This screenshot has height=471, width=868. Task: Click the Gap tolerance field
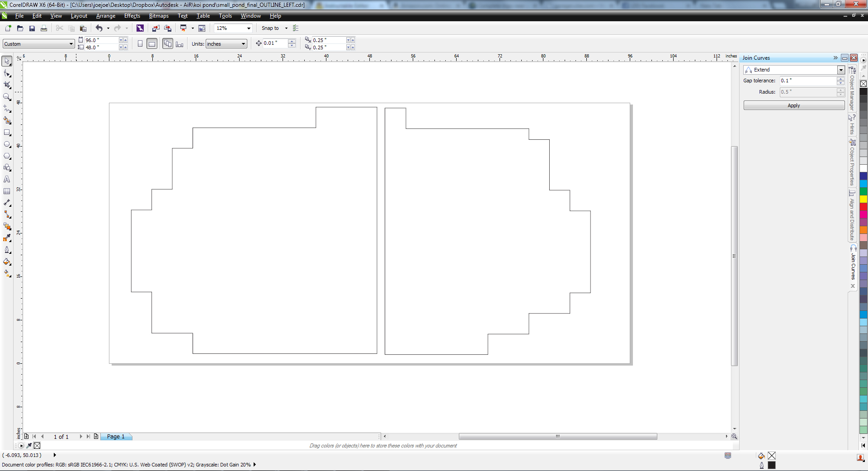point(808,81)
